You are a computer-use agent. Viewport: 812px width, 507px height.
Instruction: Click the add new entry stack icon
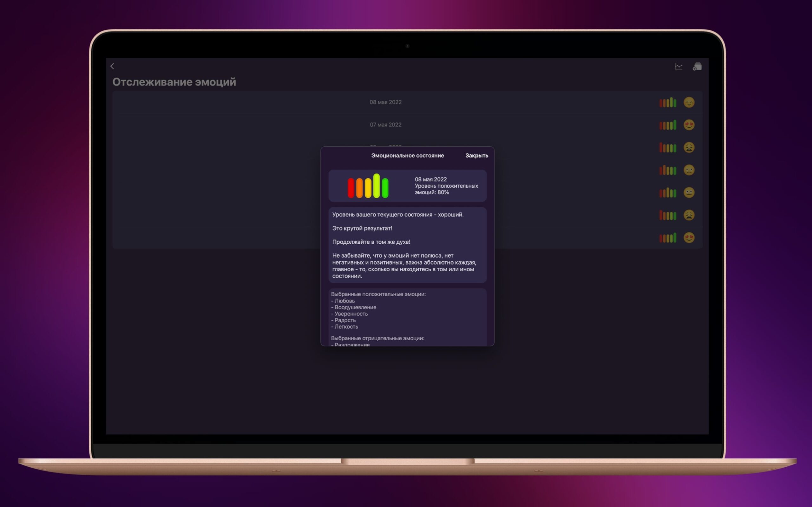click(x=697, y=67)
